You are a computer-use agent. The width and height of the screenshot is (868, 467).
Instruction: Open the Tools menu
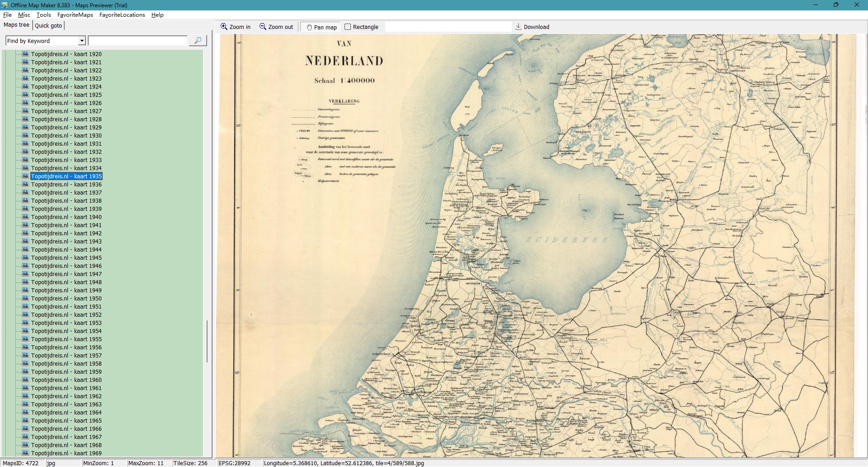[43, 15]
